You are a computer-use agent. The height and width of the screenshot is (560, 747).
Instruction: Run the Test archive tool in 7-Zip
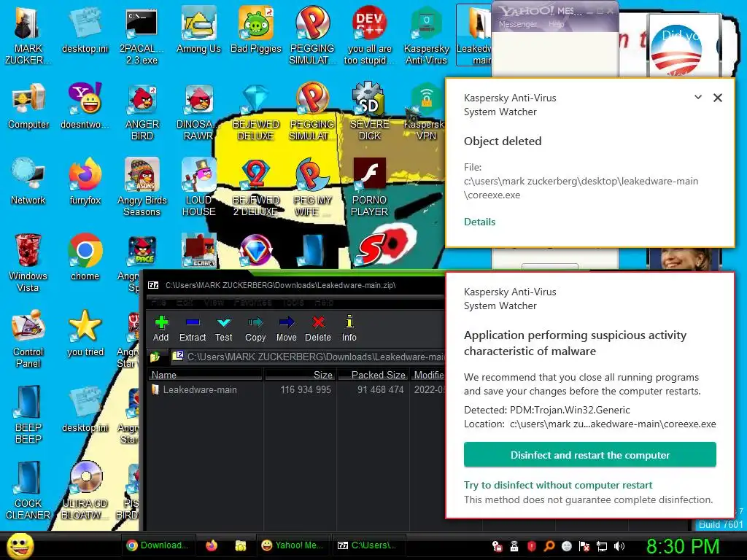pos(223,329)
